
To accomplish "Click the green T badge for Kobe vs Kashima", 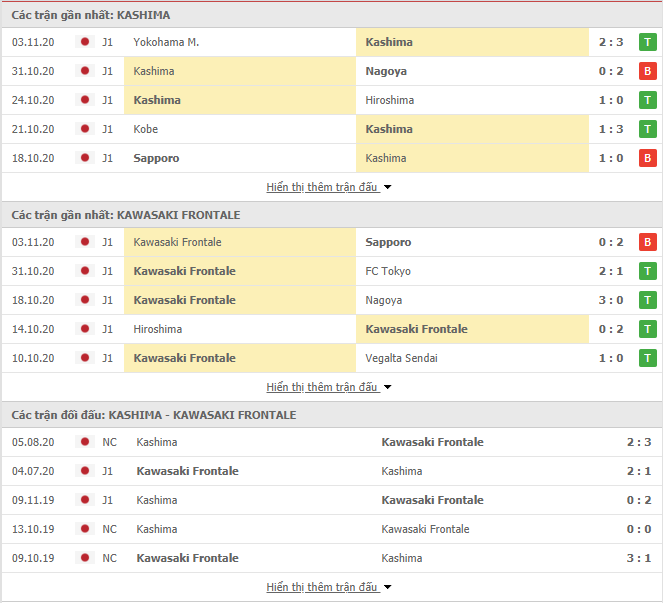I will point(647,129).
